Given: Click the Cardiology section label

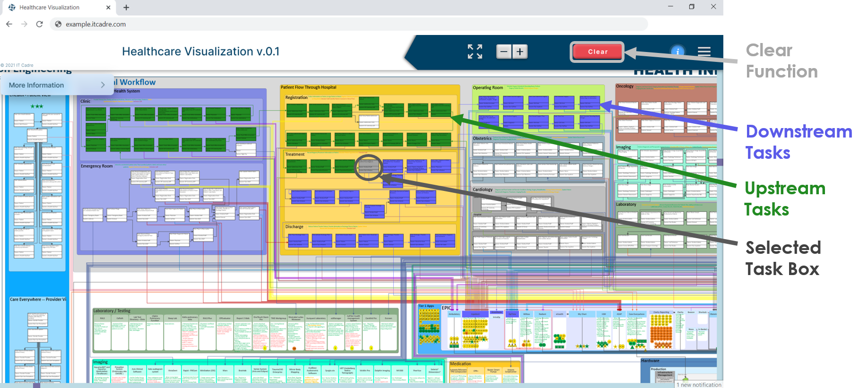Looking at the screenshot, I should pos(483,190).
